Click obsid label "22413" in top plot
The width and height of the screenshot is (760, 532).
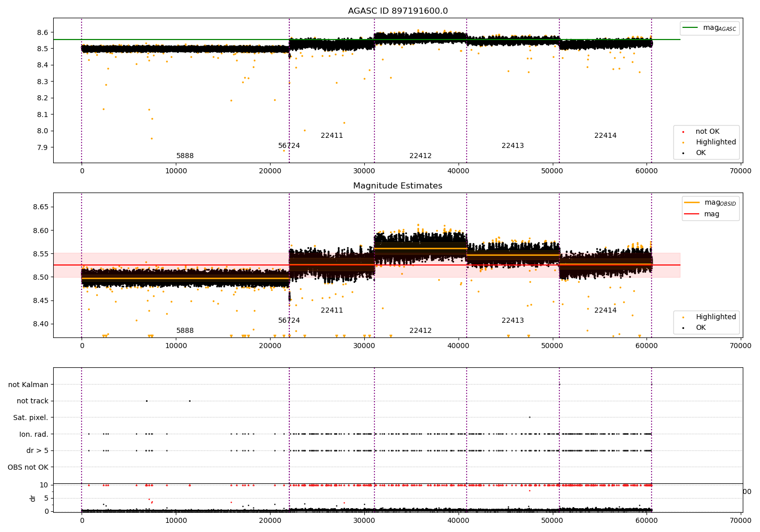pos(513,146)
